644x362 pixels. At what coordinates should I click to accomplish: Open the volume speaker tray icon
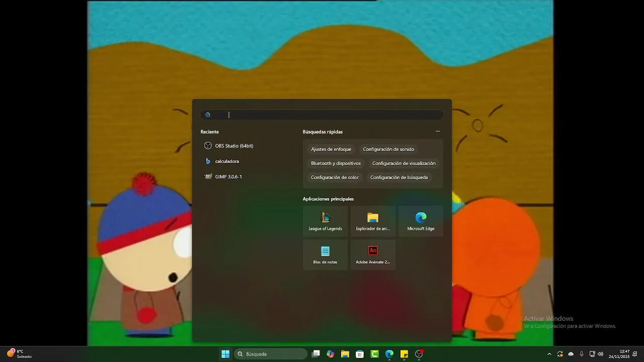(600, 354)
